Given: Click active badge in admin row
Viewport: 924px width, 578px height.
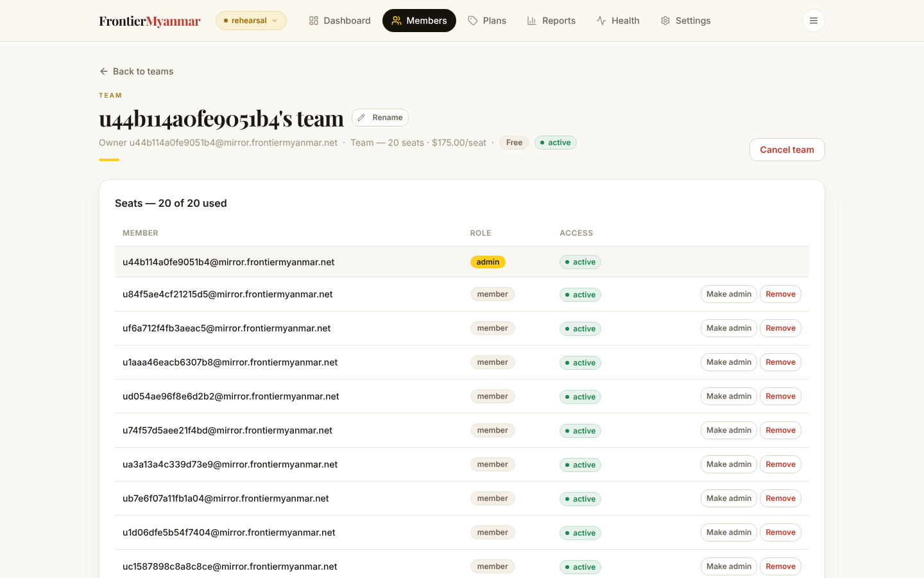Looking at the screenshot, I should coord(580,262).
